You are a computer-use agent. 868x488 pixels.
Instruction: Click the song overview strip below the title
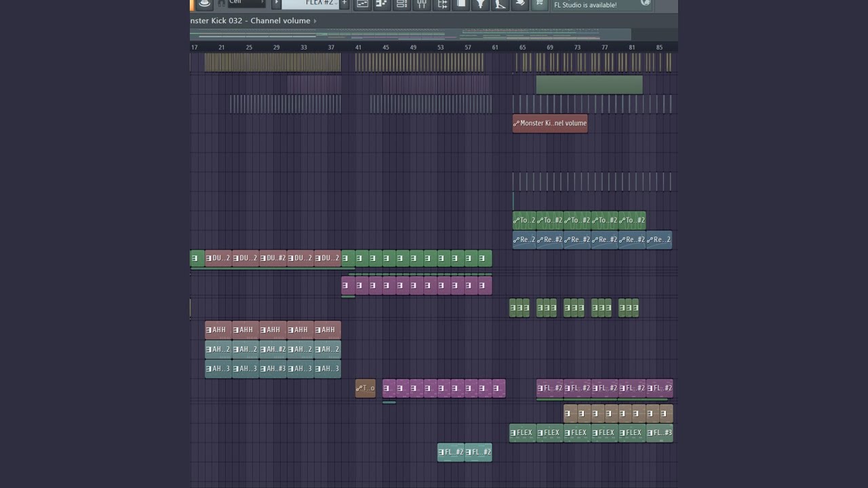(410, 34)
